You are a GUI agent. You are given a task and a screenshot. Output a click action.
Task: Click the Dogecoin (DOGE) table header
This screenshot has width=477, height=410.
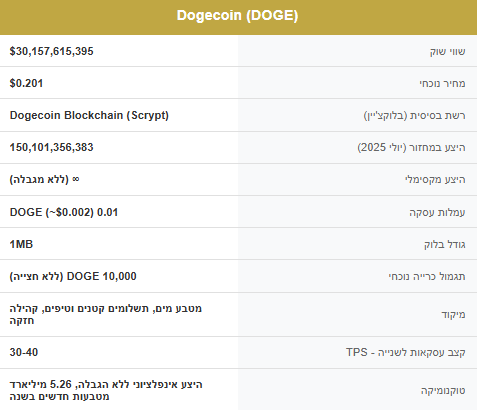click(237, 16)
